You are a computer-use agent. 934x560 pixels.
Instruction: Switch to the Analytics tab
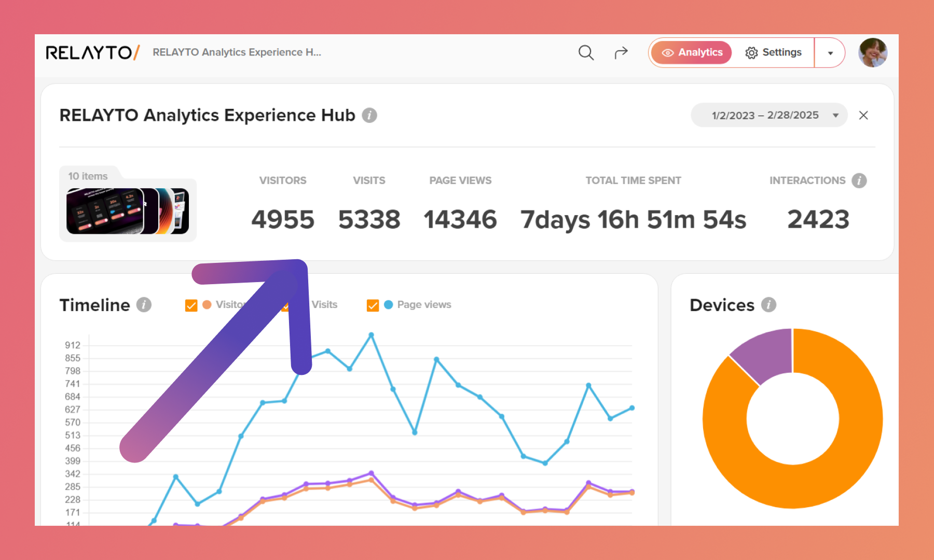[692, 52]
